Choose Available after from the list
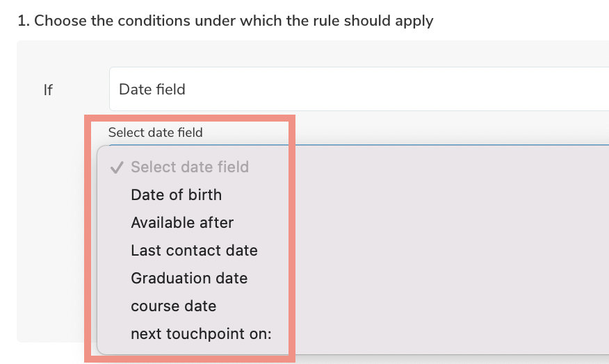Viewport: 609px width, 364px height. [182, 222]
